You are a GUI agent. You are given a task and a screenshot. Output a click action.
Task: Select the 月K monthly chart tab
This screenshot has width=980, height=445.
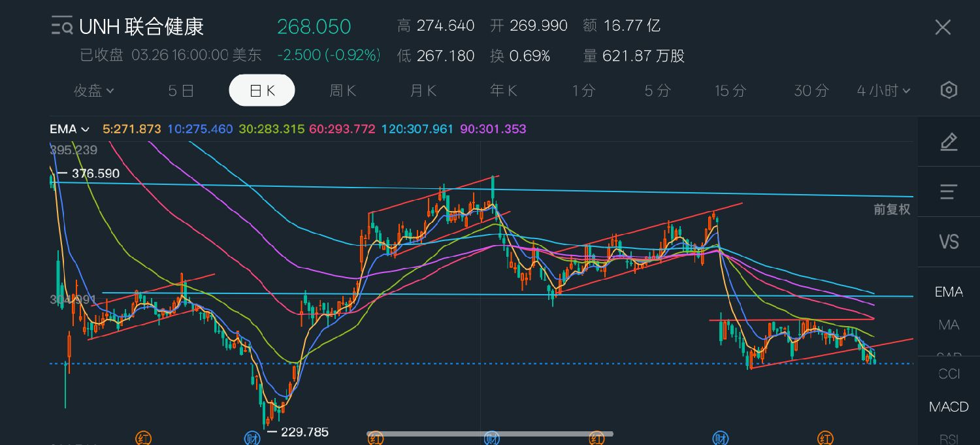[x=423, y=91]
